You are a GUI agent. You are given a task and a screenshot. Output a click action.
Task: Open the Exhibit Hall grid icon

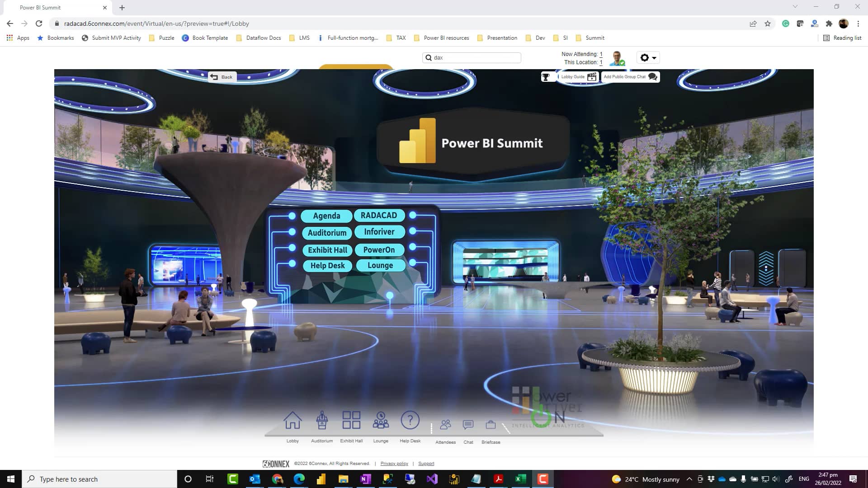pyautogui.click(x=351, y=420)
